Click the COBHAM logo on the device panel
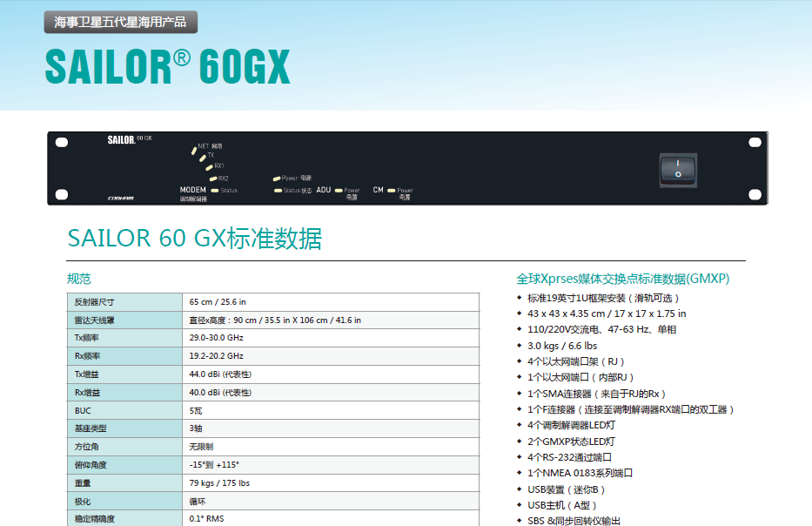Image resolution: width=812 pixels, height=526 pixels. [x=121, y=198]
